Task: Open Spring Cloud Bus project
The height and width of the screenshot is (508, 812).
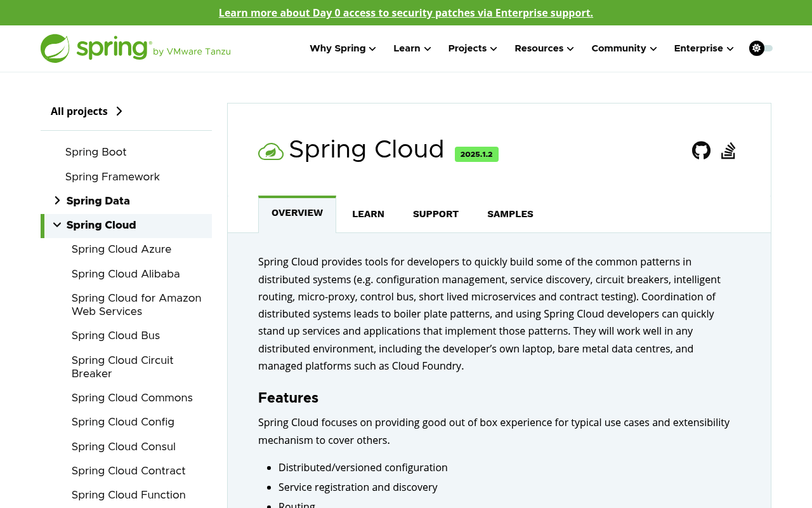Action: click(115, 335)
